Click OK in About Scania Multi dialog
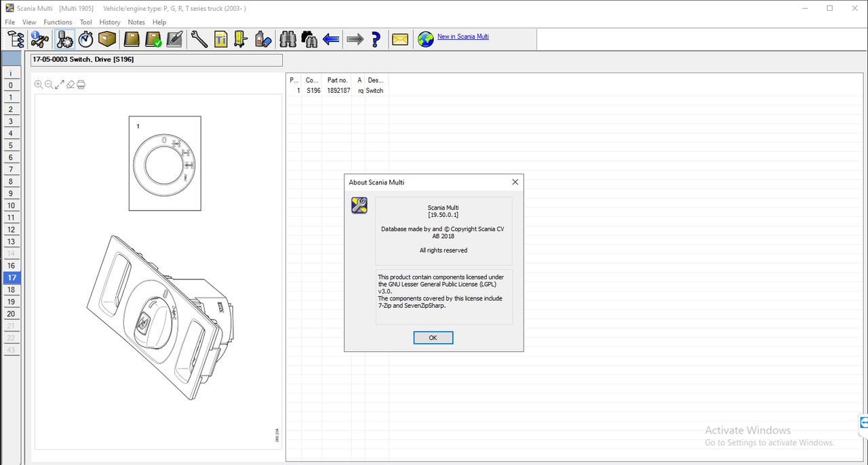The image size is (868, 465). tap(433, 338)
